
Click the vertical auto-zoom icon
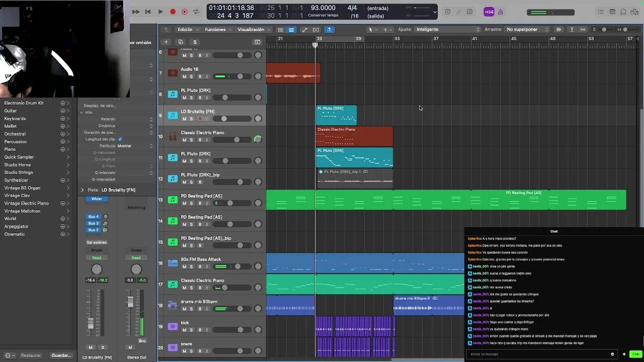pyautogui.click(x=572, y=30)
